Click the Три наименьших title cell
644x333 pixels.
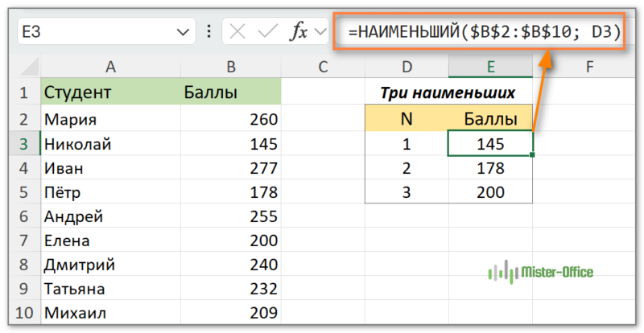448,92
